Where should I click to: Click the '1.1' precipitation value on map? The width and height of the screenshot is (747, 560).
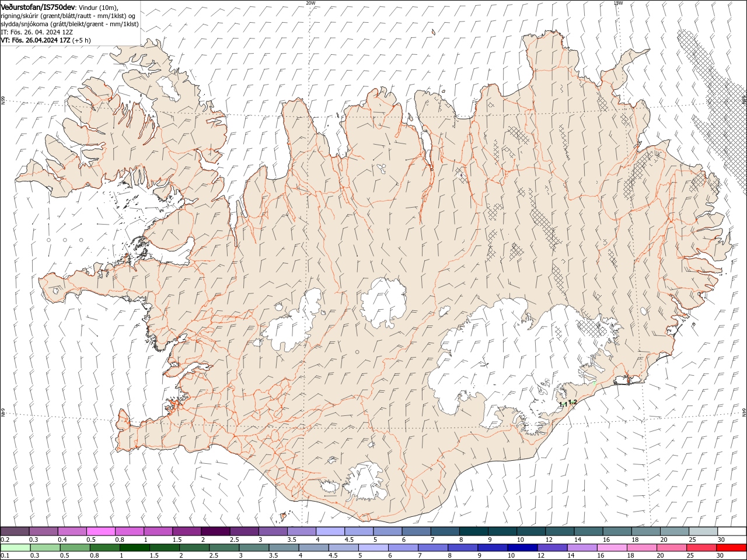563,404
